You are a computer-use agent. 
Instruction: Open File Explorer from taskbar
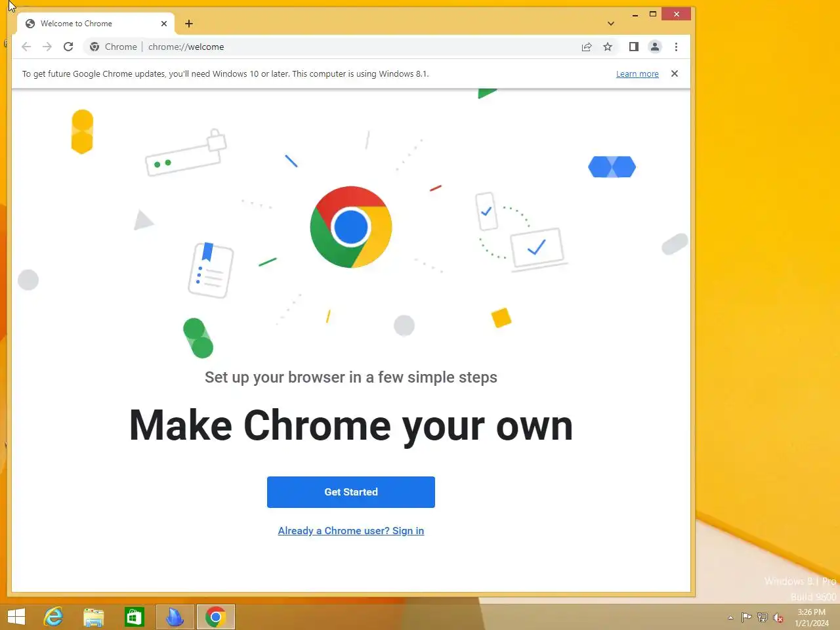pos(94,617)
